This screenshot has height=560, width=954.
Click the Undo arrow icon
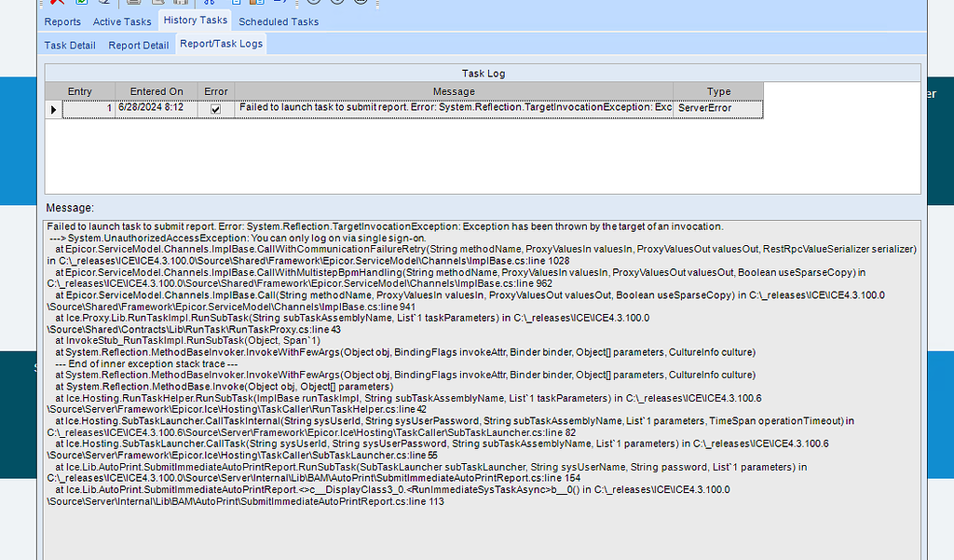point(106,4)
